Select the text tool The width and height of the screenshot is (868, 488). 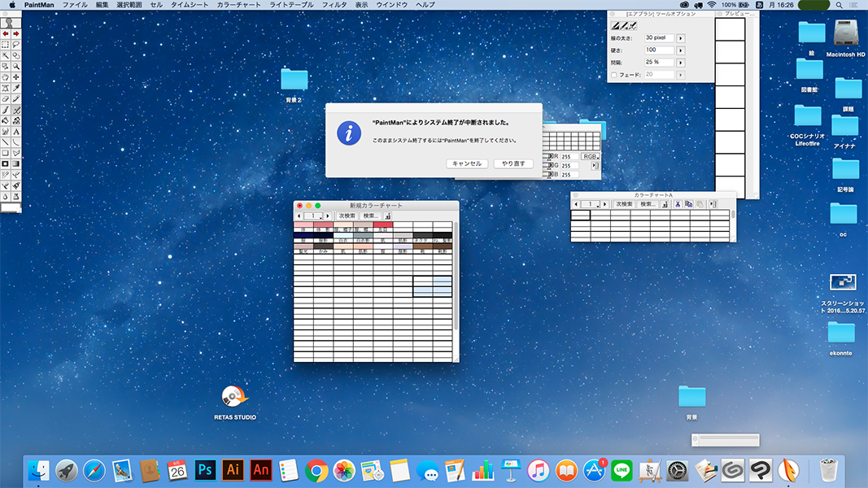[16, 131]
